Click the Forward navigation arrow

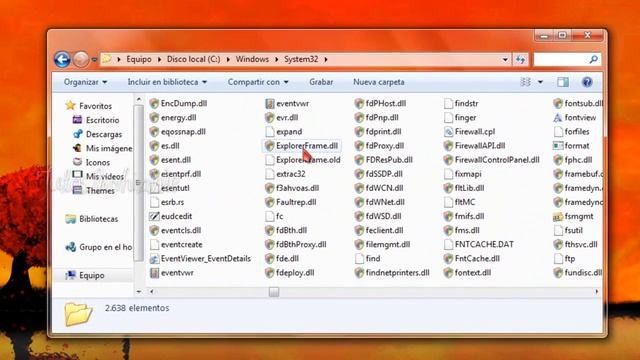tap(81, 60)
